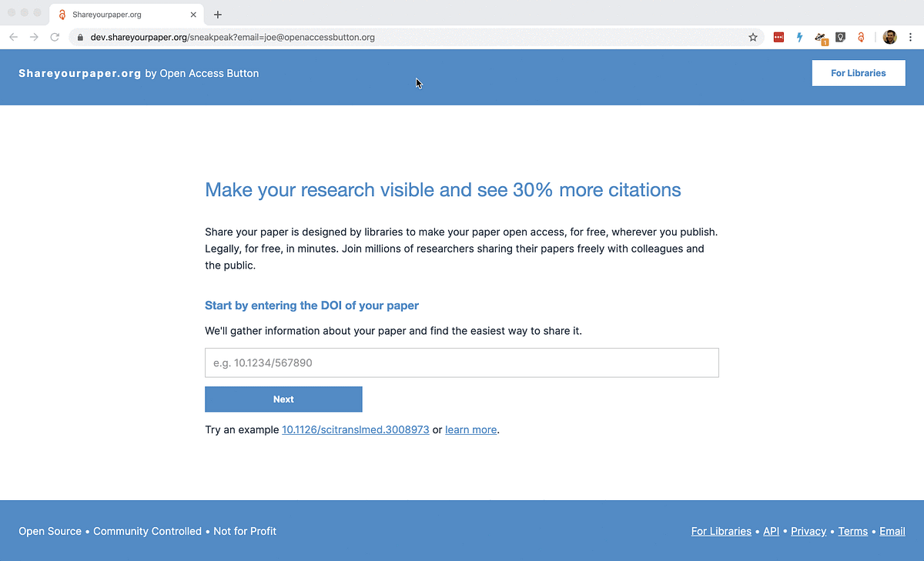Open the Open Access Button extension
The image size is (924, 561).
(860, 37)
